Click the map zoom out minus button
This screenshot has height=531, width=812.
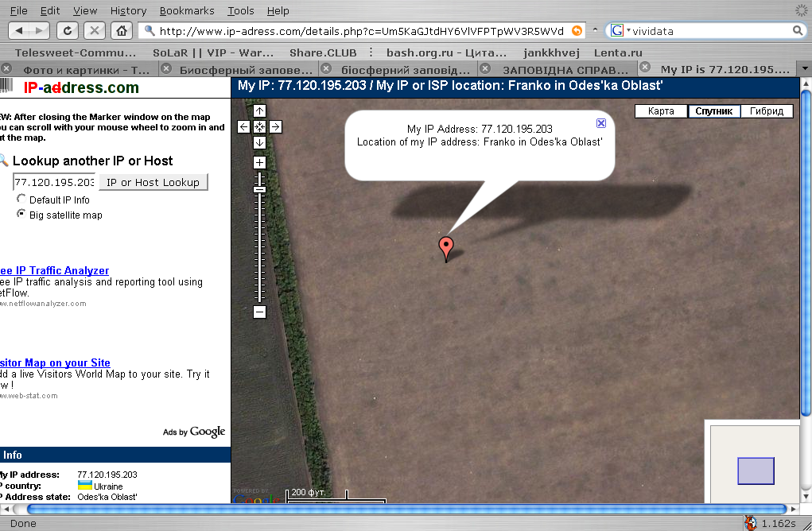point(259,312)
